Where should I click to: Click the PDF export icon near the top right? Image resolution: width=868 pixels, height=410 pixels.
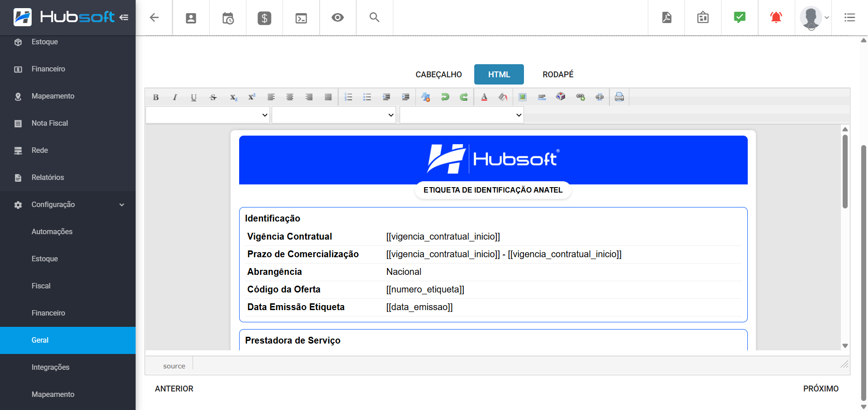666,18
